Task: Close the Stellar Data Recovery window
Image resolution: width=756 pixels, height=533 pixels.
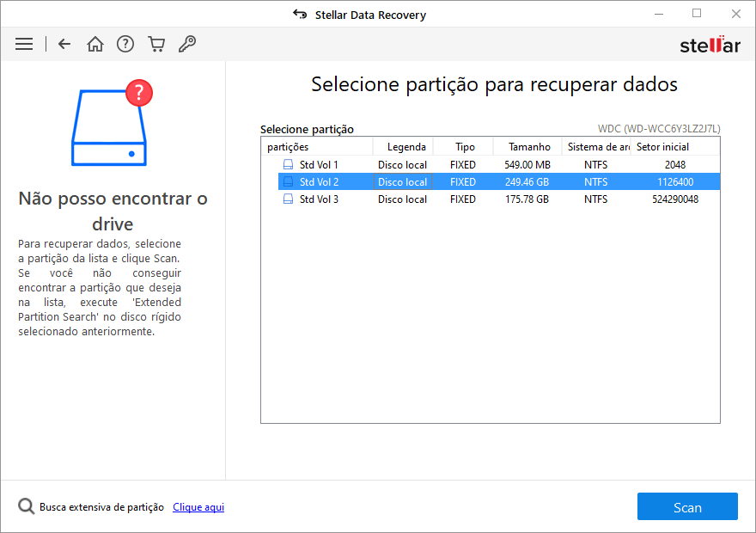Action: tap(735, 14)
